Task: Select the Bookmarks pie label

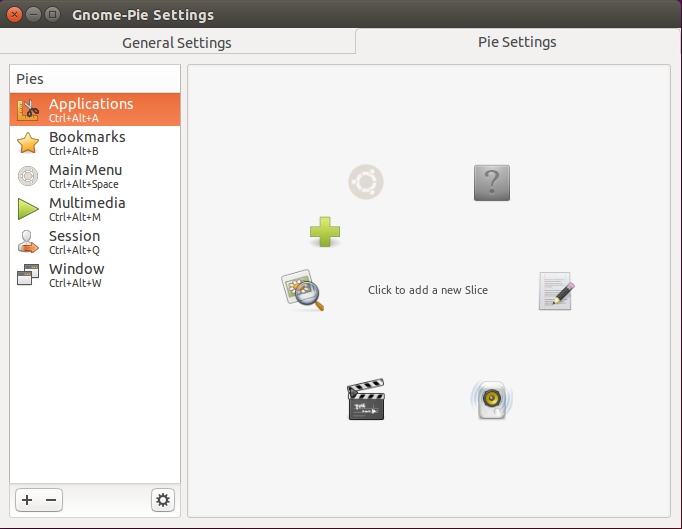Action: (87, 137)
